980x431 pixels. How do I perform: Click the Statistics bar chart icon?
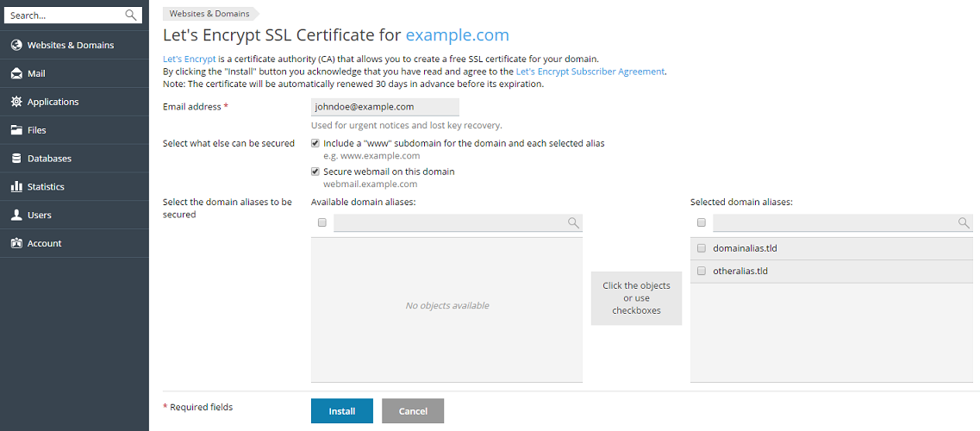click(x=16, y=187)
